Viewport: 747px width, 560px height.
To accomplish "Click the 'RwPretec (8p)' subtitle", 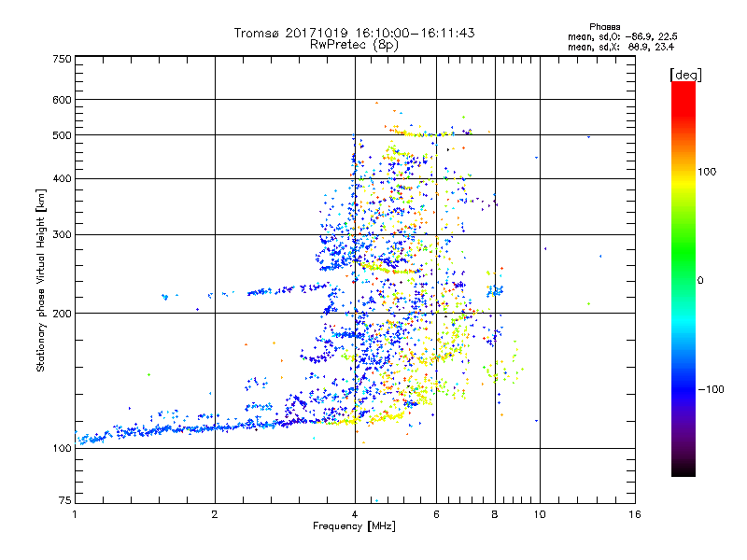I will click(x=354, y=45).
